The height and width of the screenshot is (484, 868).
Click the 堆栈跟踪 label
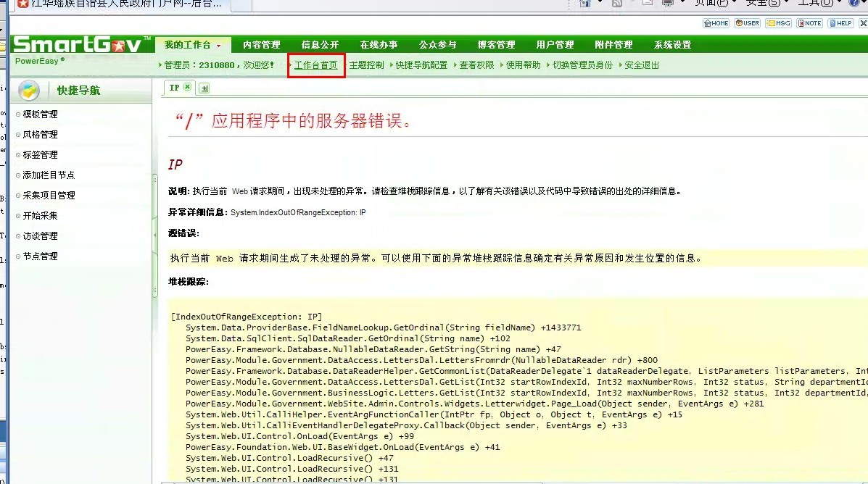pyautogui.click(x=189, y=282)
